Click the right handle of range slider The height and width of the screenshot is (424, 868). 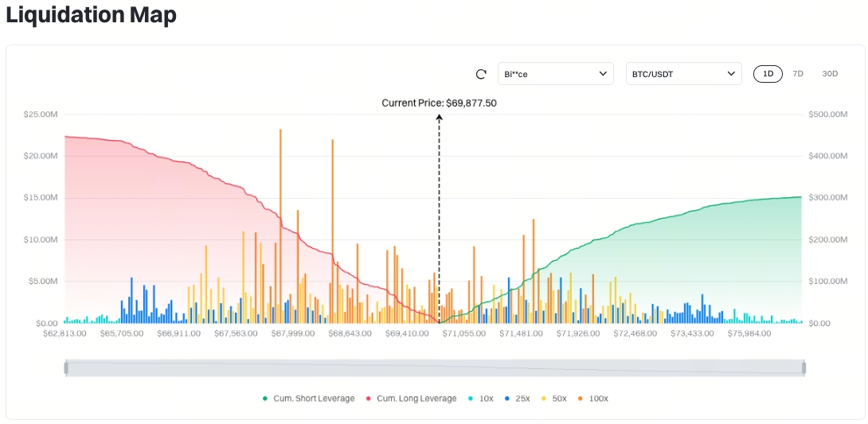803,368
